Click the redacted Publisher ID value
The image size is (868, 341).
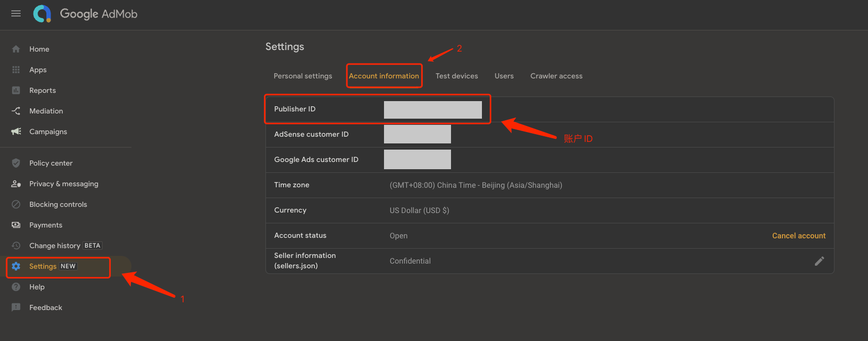[433, 110]
